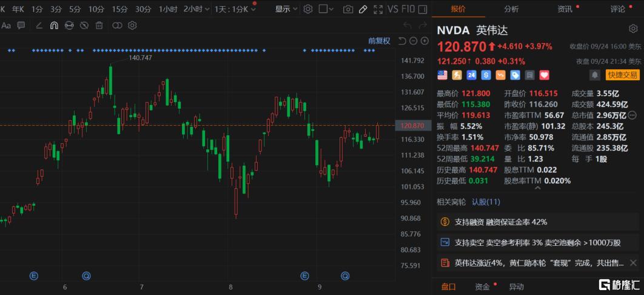The height and width of the screenshot is (295, 644).
Task: Select the 3分 timeframe
Action: [56, 9]
